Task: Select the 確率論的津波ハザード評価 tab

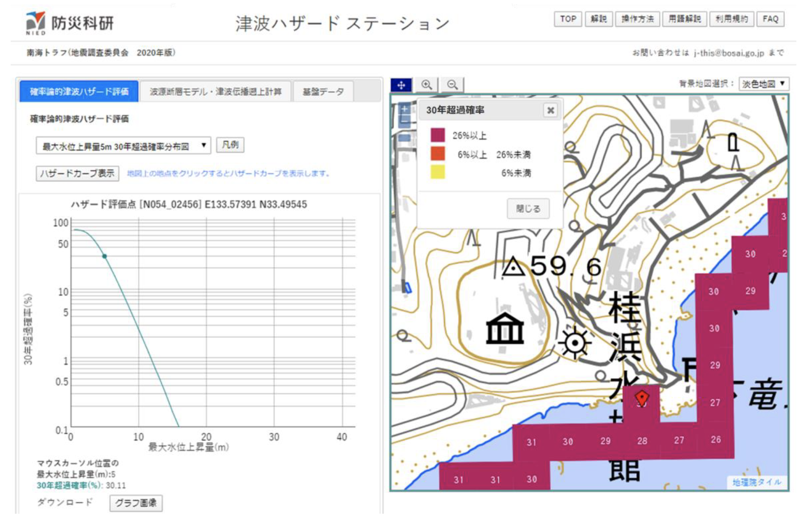Action: click(x=79, y=92)
